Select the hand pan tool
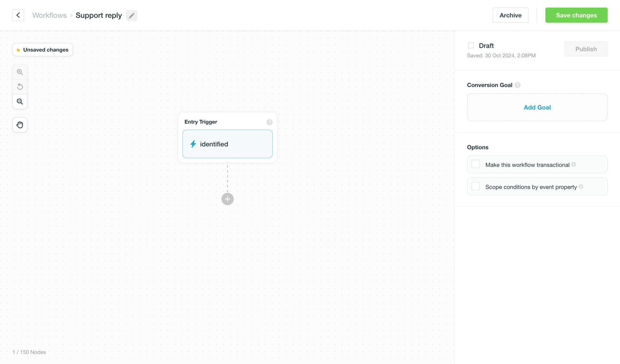The height and width of the screenshot is (364, 620). [x=20, y=125]
